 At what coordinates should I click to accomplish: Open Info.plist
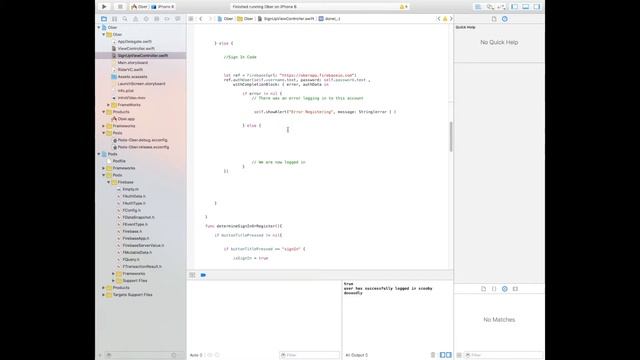pos(125,91)
